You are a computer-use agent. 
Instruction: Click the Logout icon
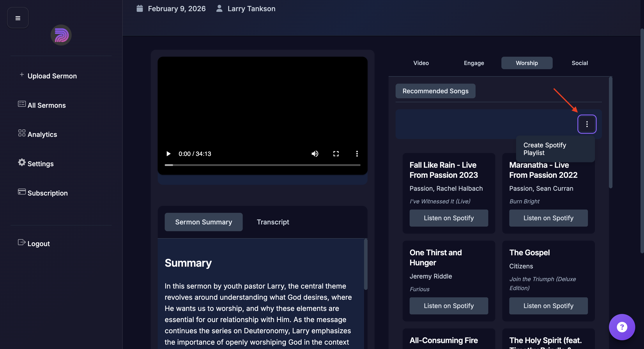point(22,242)
